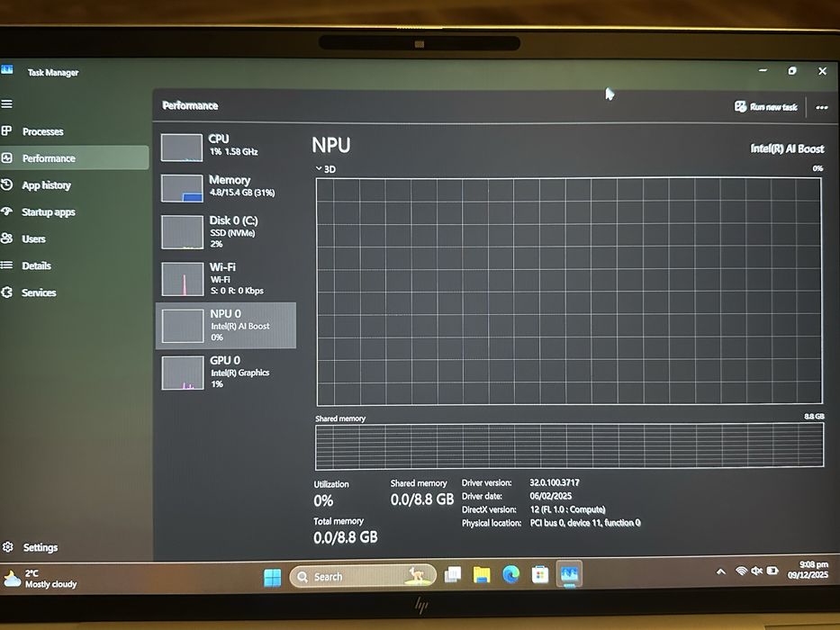Open Task View from taskbar
The width and height of the screenshot is (840, 630).
453,575
